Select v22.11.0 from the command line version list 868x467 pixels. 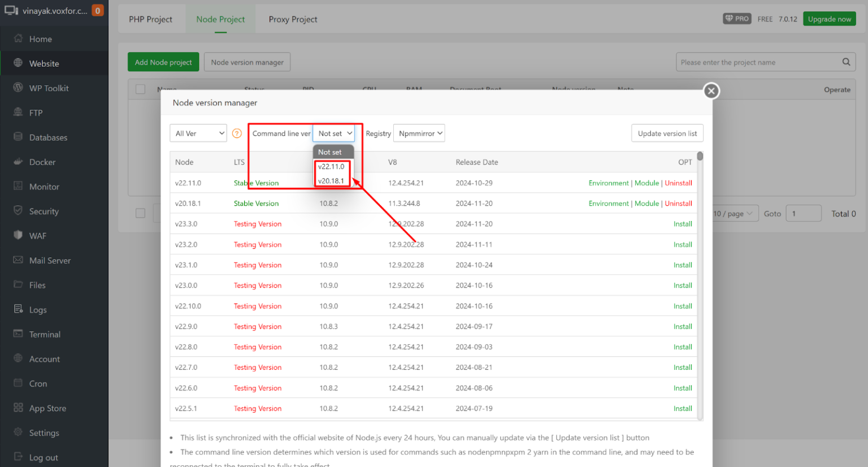click(332, 166)
